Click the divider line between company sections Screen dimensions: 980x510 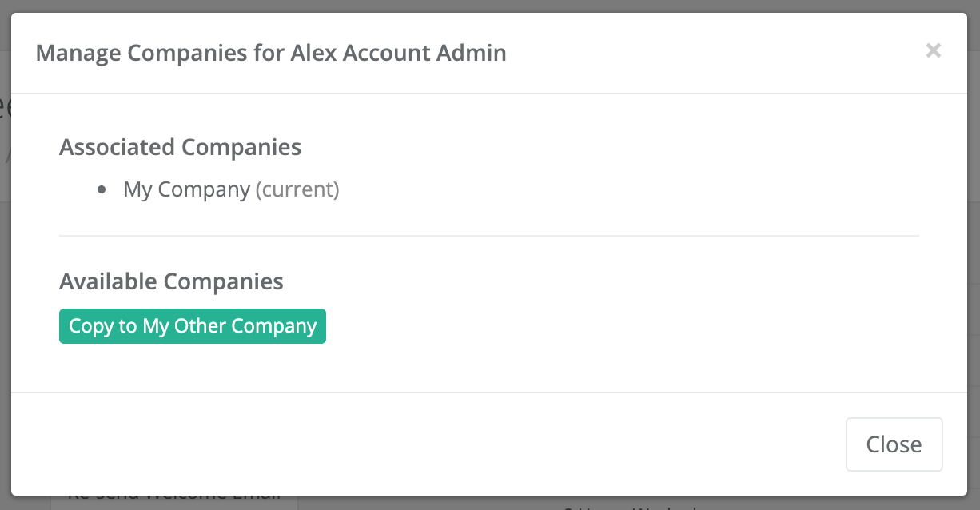pos(489,236)
